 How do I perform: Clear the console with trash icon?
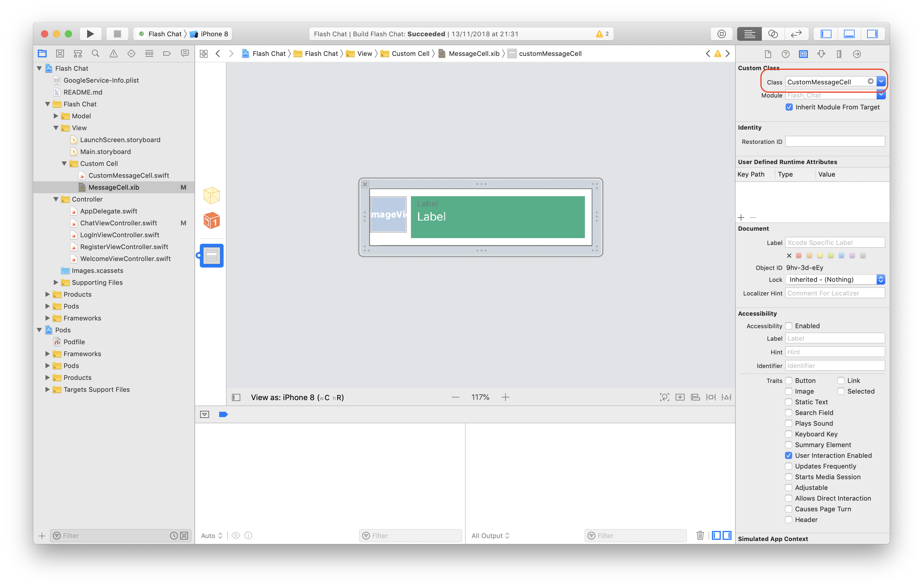tap(700, 535)
